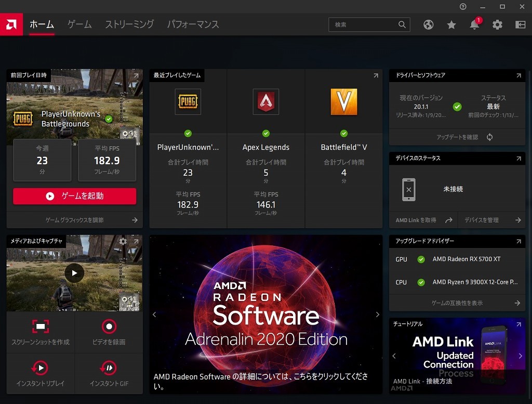Click the Instant GIF icon
This screenshot has width=532, height=404.
[109, 368]
